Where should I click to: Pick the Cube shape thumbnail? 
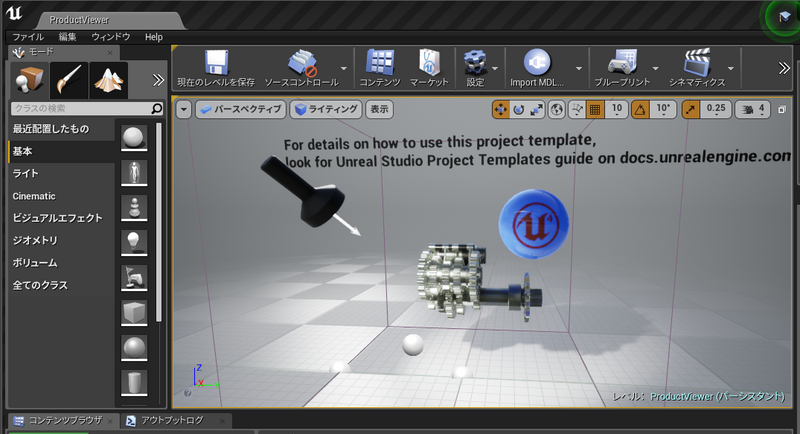[x=134, y=313]
